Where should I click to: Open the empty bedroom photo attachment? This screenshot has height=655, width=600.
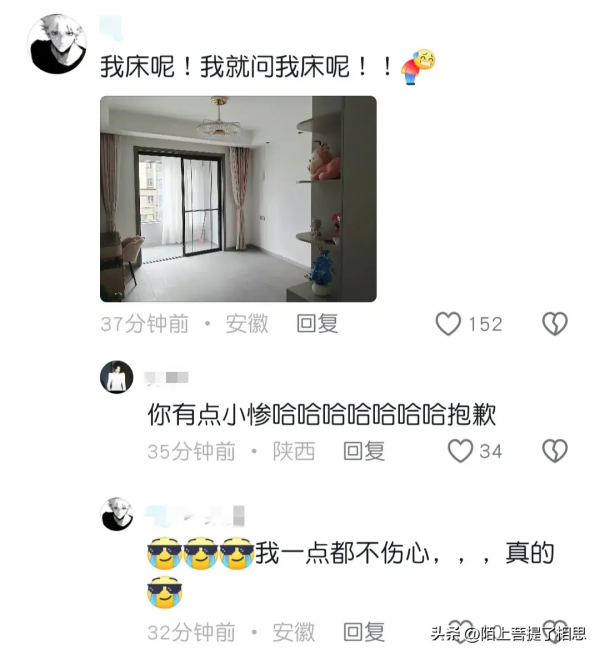(238, 199)
